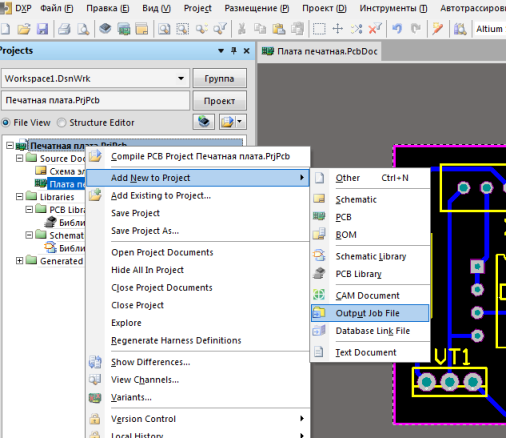Click the Cut scissors toolbar icon
506x438 pixels.
(x=242, y=29)
